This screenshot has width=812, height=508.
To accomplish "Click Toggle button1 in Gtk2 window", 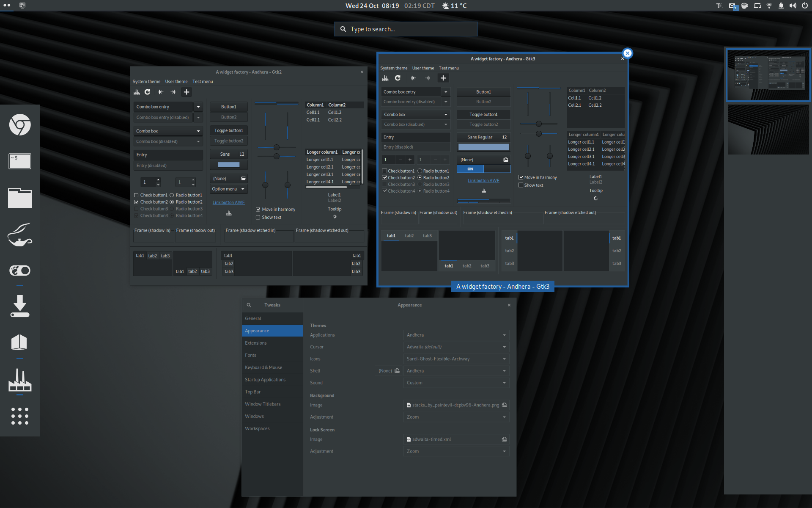I will (x=229, y=131).
